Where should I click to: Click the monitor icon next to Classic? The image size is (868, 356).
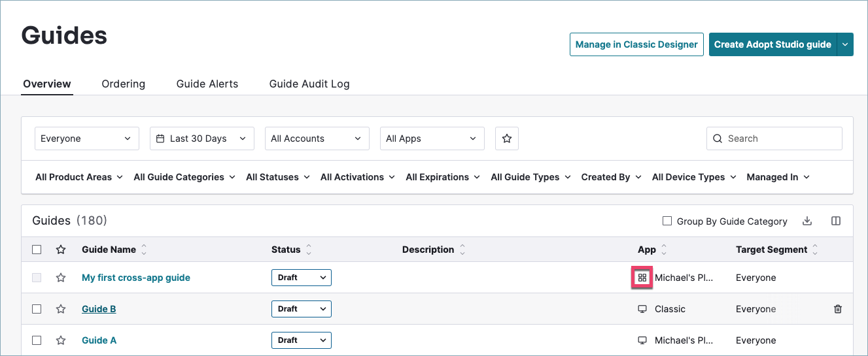pyautogui.click(x=642, y=309)
